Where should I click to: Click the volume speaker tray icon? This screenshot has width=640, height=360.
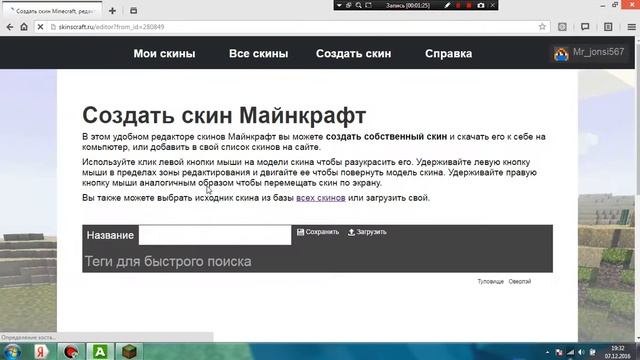(x=581, y=352)
